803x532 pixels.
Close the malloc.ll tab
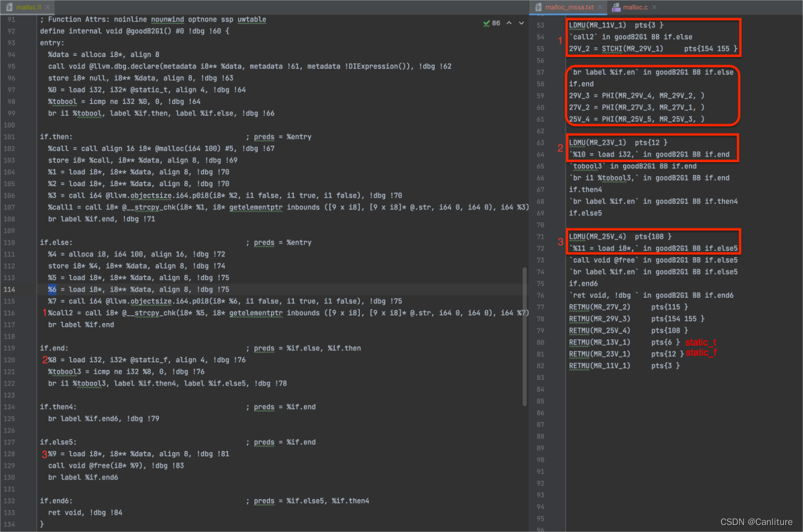(49, 8)
